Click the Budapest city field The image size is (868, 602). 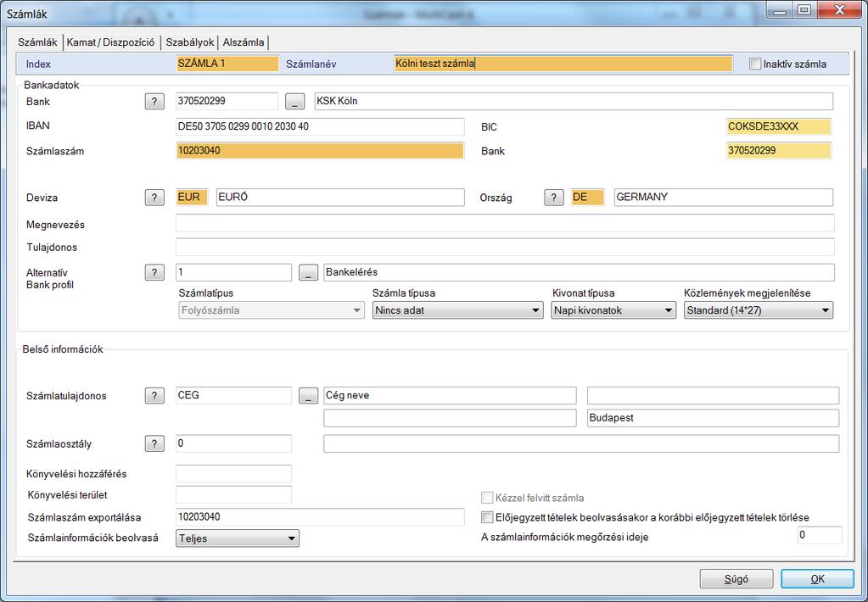point(713,418)
